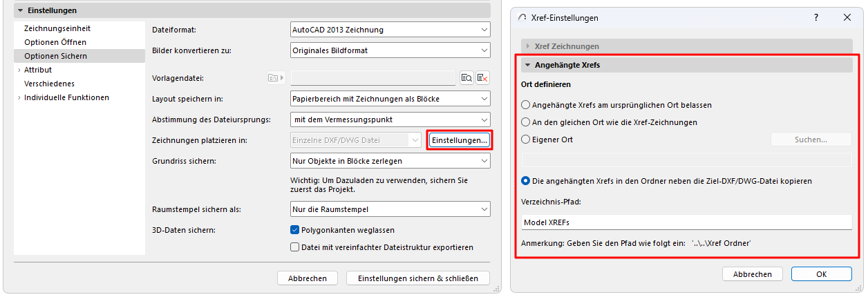
Task: Uncheck 'Polygonkanten weglassen' checkbox
Action: tap(295, 230)
